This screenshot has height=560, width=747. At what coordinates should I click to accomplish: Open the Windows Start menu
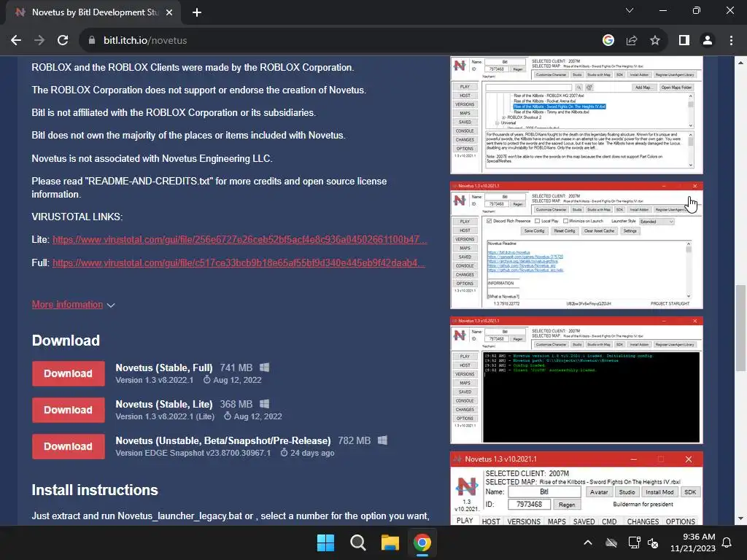click(x=326, y=542)
